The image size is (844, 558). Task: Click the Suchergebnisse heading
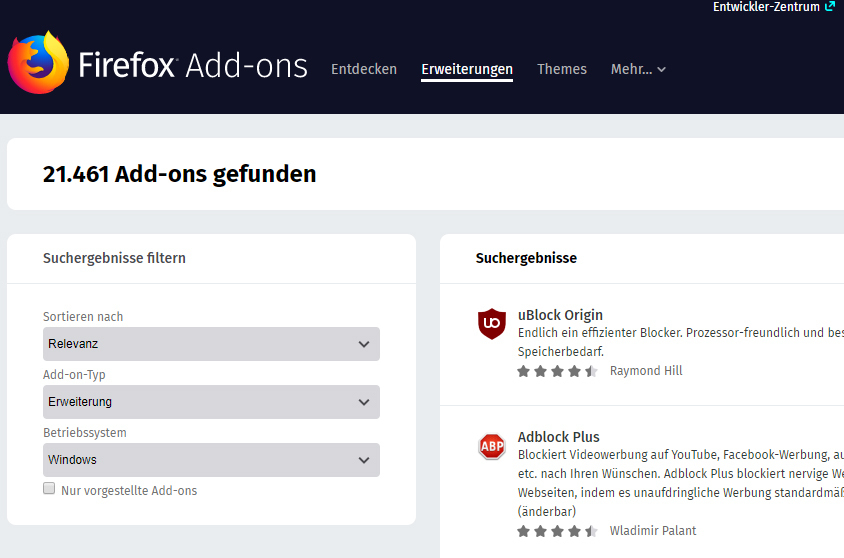tap(526, 258)
